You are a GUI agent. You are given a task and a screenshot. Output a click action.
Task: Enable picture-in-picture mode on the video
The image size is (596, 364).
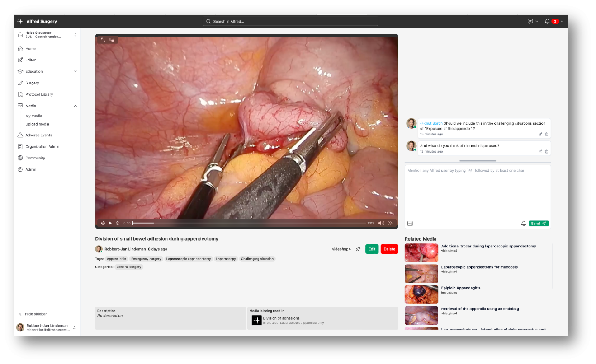(x=112, y=40)
